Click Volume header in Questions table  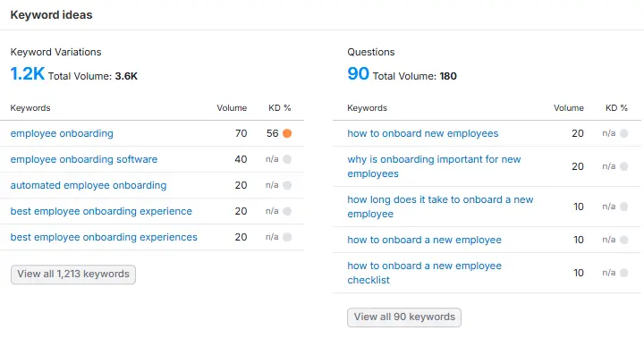coord(569,108)
